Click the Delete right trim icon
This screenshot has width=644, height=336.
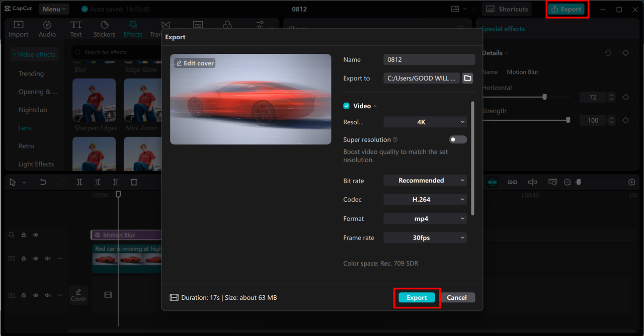pos(116,182)
